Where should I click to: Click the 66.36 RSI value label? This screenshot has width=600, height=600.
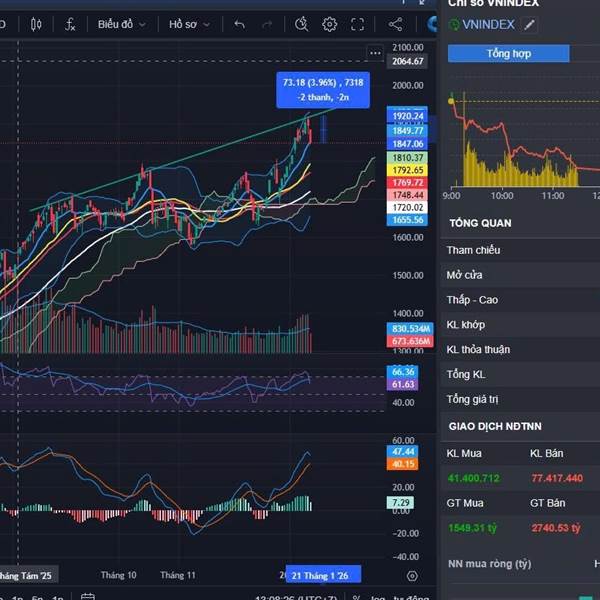[x=403, y=372]
